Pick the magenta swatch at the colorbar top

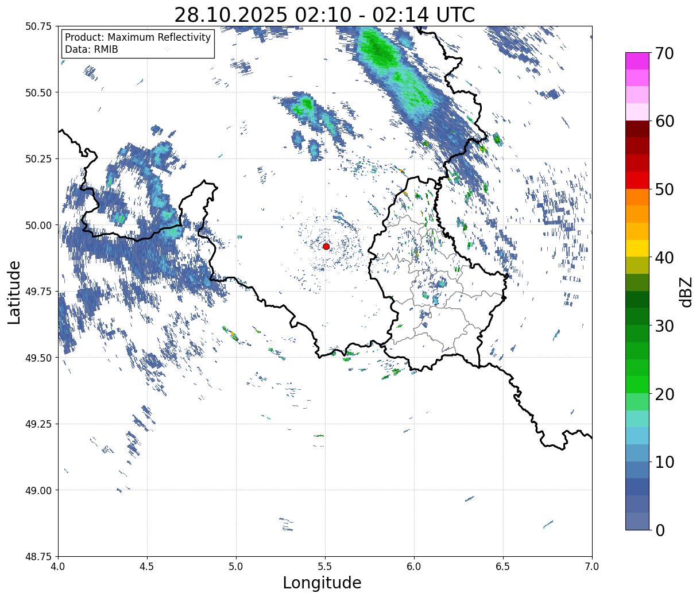[637, 61]
